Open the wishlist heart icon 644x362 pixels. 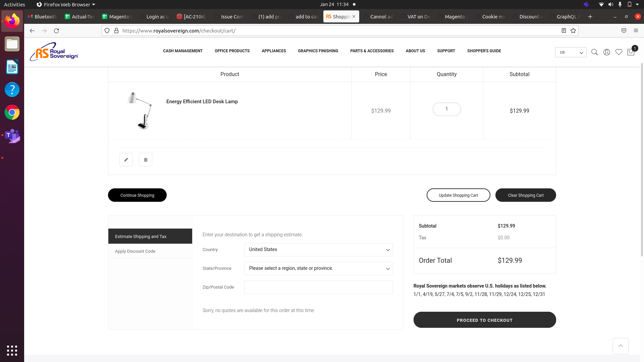coord(619,52)
